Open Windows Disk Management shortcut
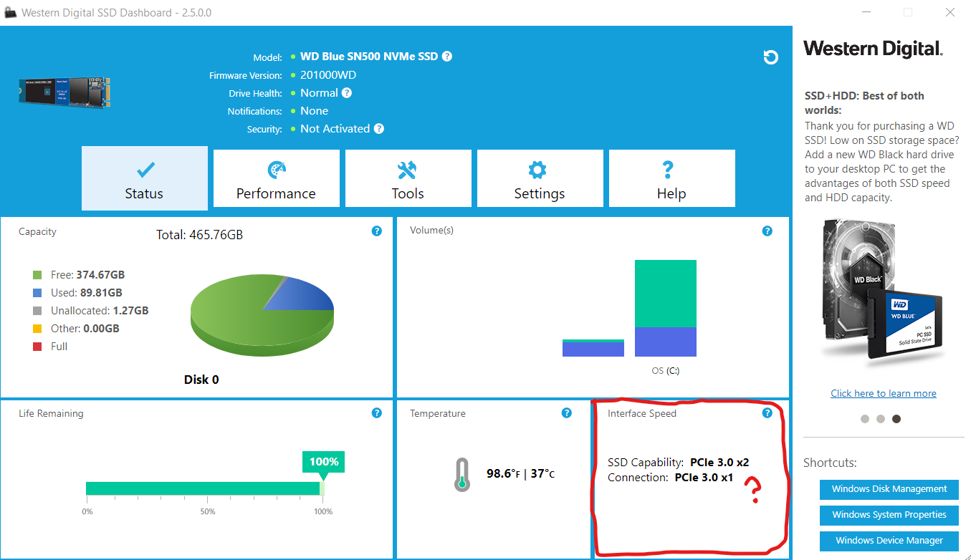This screenshot has width=971, height=560. [889, 489]
